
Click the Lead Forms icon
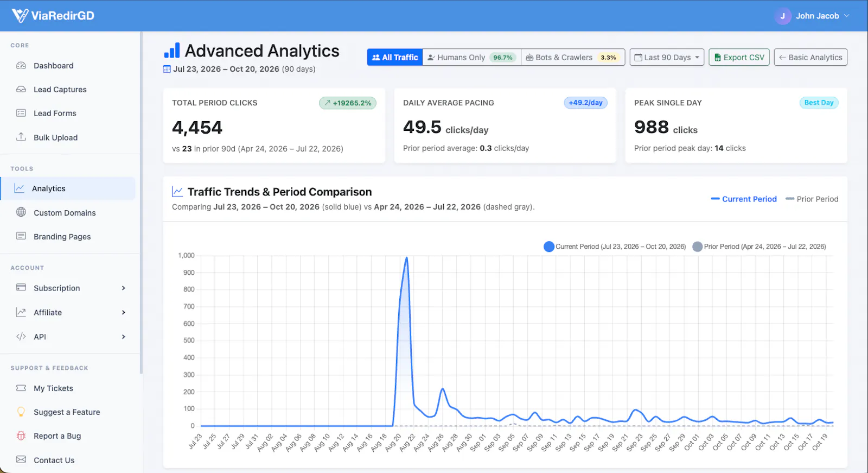tap(21, 113)
